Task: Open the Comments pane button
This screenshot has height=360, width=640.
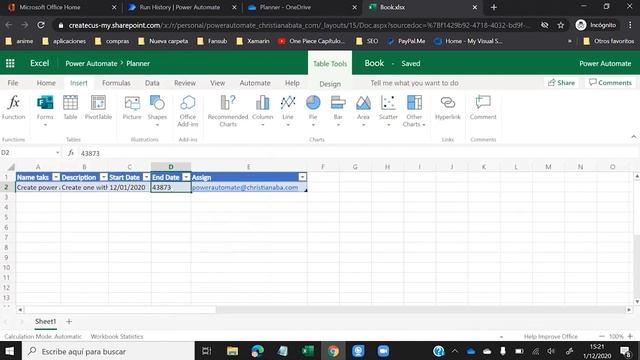Action: [x=610, y=82]
